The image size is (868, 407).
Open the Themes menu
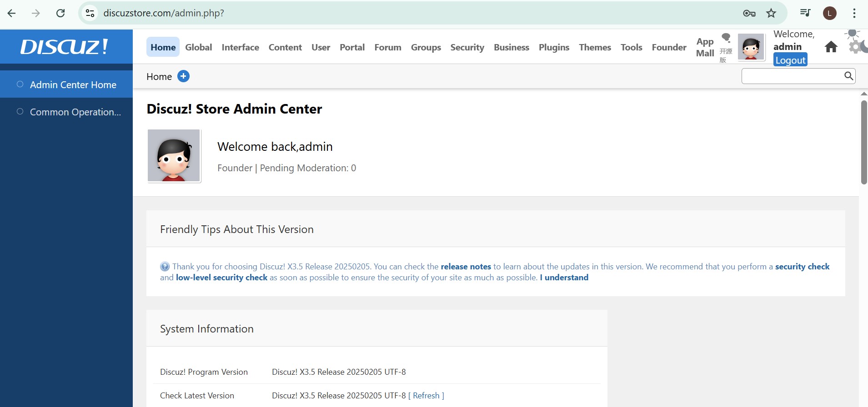pyautogui.click(x=595, y=47)
